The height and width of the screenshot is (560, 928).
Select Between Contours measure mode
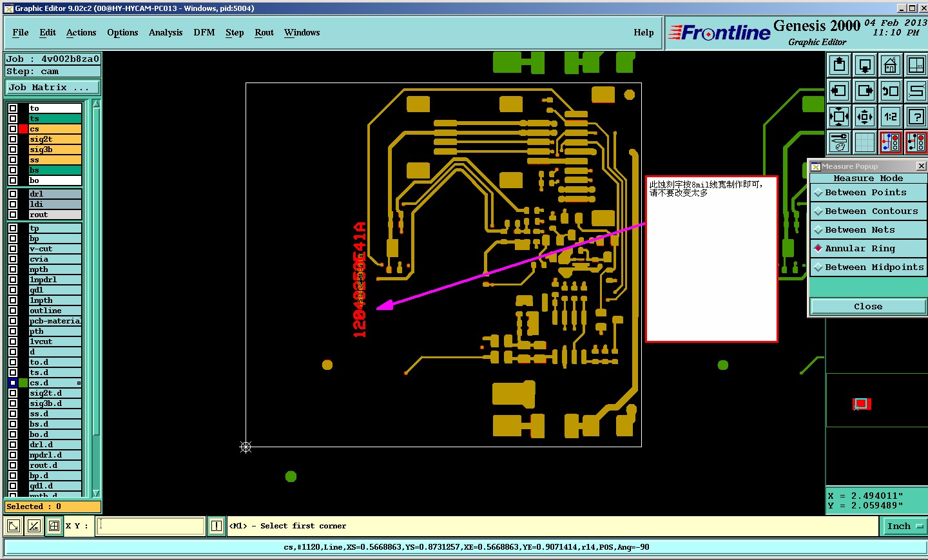[868, 211]
